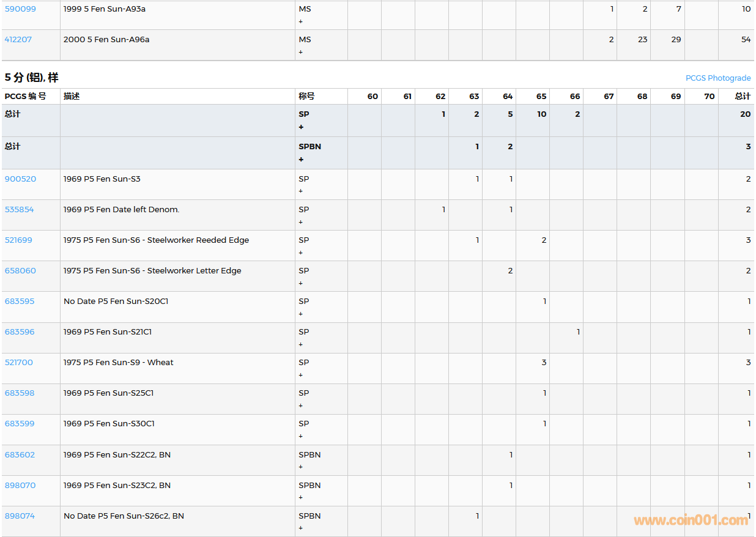Expand plus sign for 1969 Sun-S3 row

tap(300, 191)
